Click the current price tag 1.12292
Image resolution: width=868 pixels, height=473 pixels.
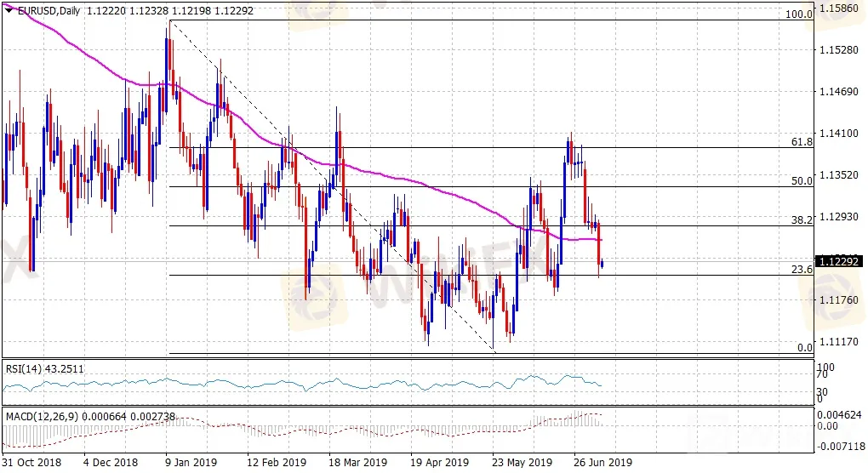(840, 261)
